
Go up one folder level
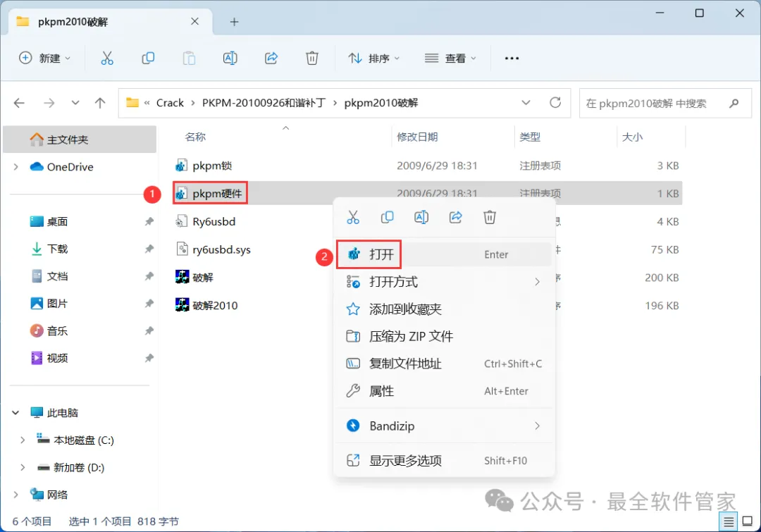click(x=100, y=103)
